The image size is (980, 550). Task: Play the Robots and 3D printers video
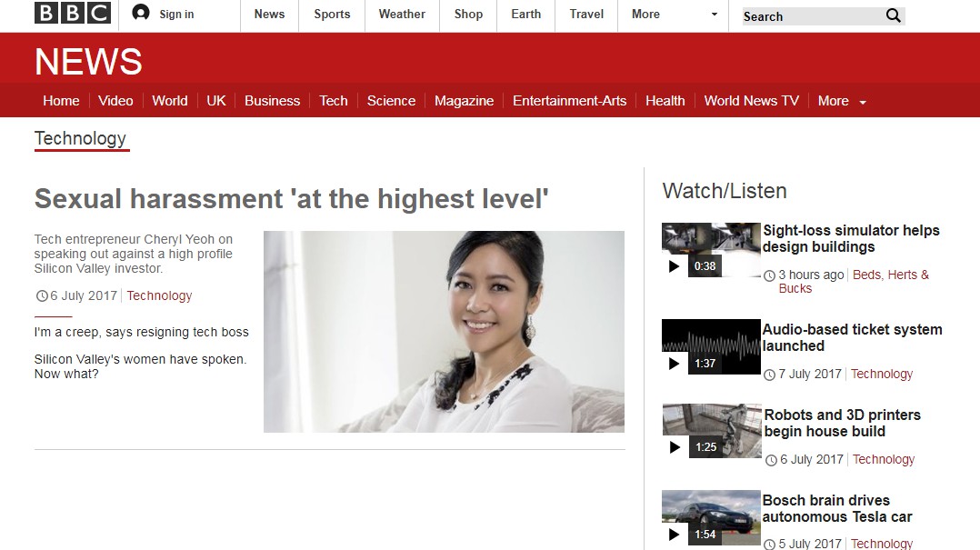[675, 447]
